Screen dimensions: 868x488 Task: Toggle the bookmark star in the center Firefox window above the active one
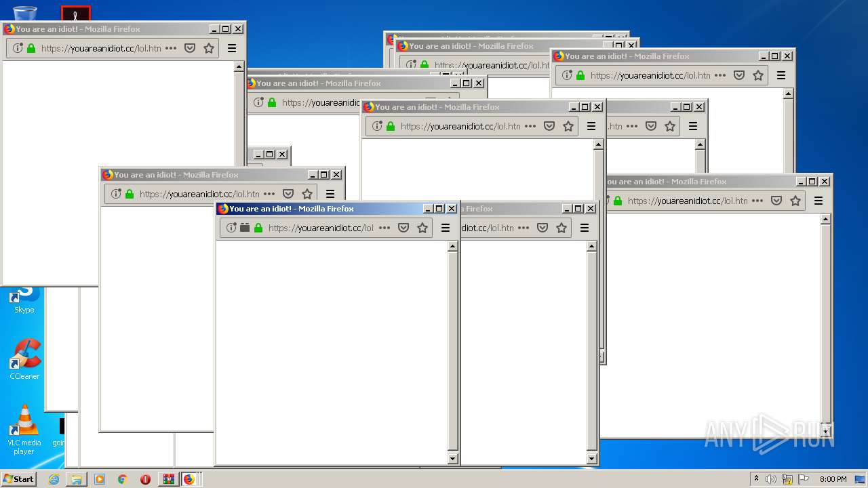(568, 126)
